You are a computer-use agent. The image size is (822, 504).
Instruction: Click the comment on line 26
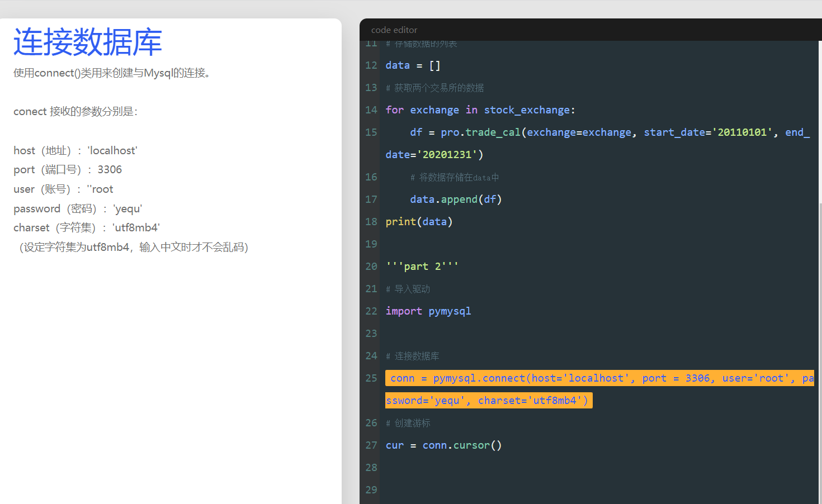(x=408, y=423)
